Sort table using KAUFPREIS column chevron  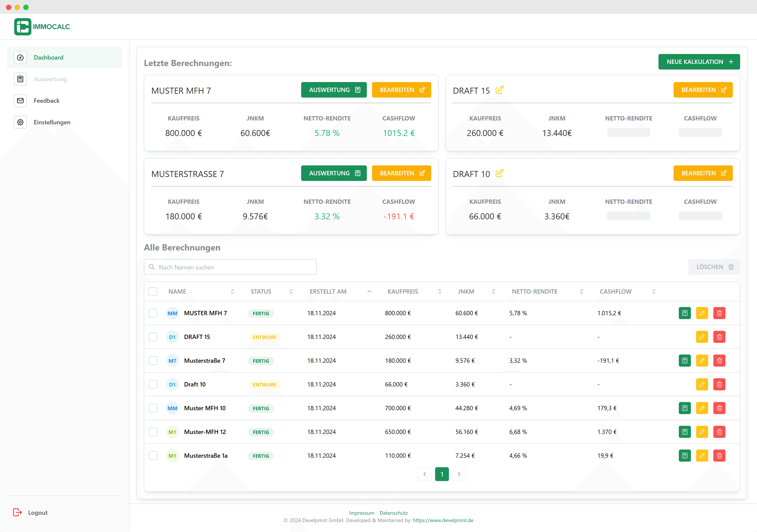coord(439,291)
